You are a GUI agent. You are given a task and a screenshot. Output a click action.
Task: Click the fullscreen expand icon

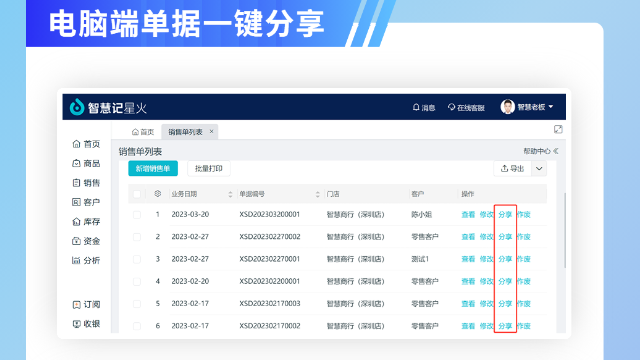pos(558,129)
